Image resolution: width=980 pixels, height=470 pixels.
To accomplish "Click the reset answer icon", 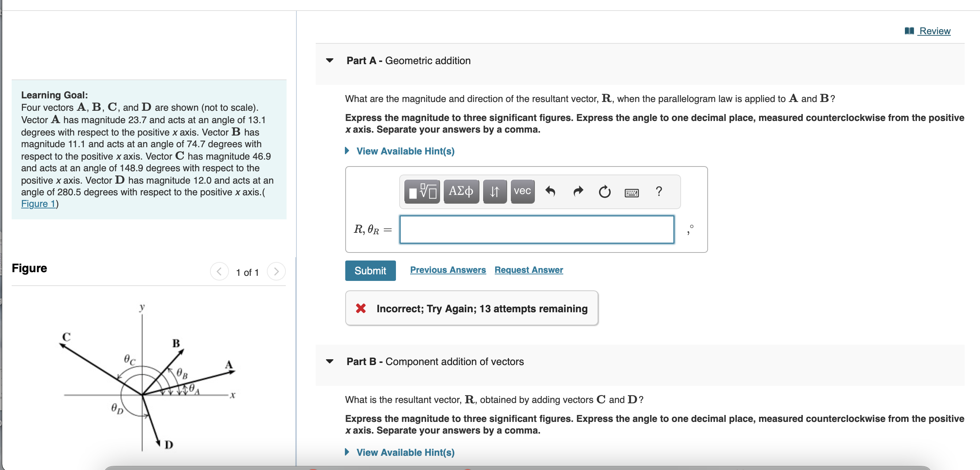I will (x=604, y=192).
